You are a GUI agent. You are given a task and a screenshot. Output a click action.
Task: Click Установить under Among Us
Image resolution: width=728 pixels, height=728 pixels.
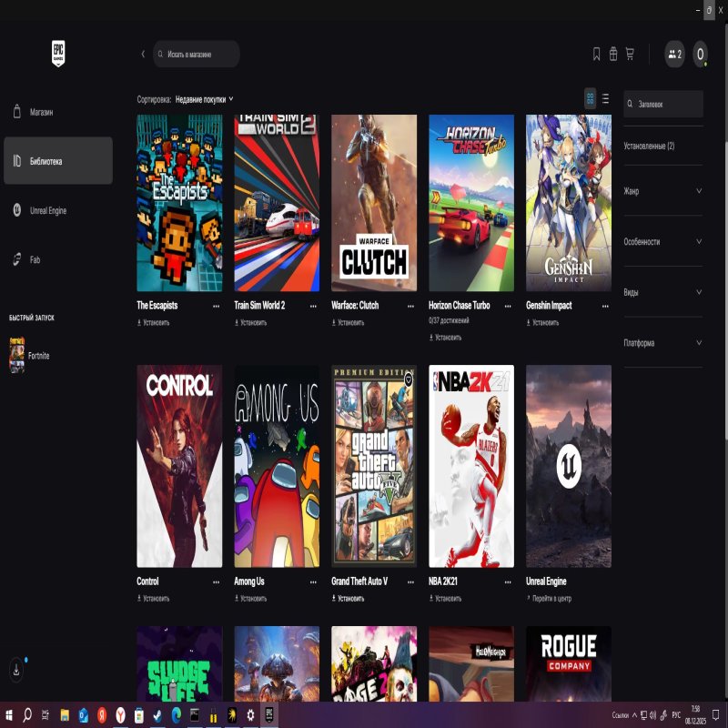(x=252, y=599)
